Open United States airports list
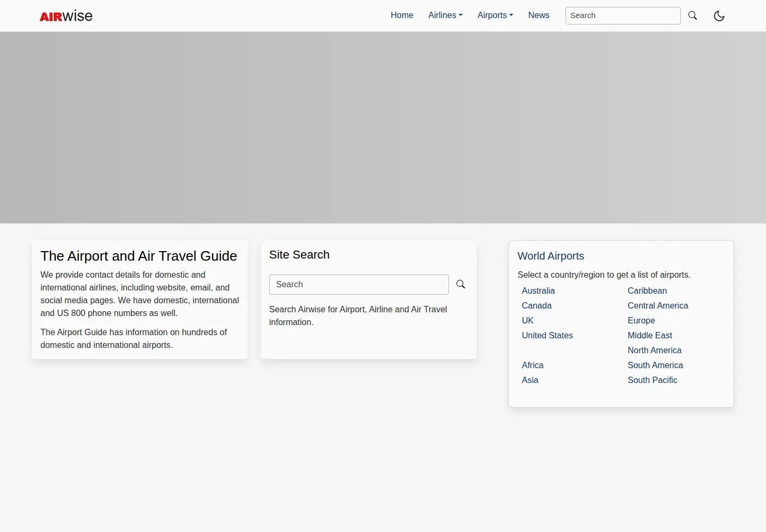The image size is (766, 532). pos(547,335)
